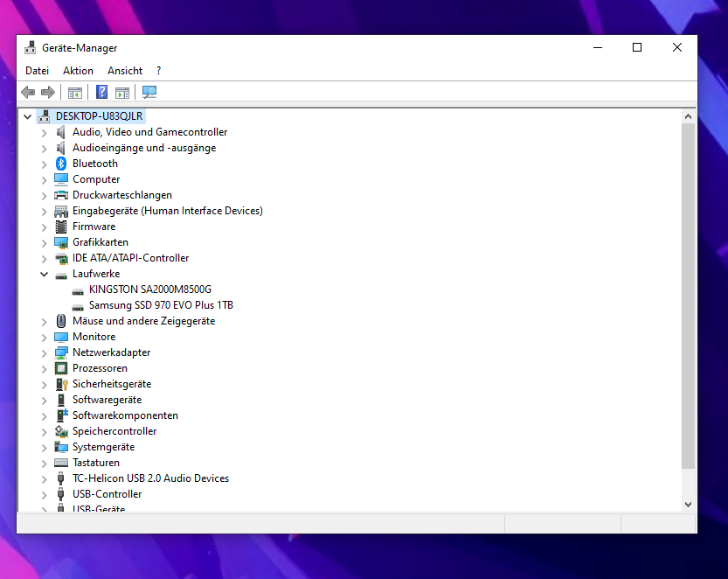Expand the Grafikkarten category
This screenshot has width=728, height=579.
click(x=44, y=243)
